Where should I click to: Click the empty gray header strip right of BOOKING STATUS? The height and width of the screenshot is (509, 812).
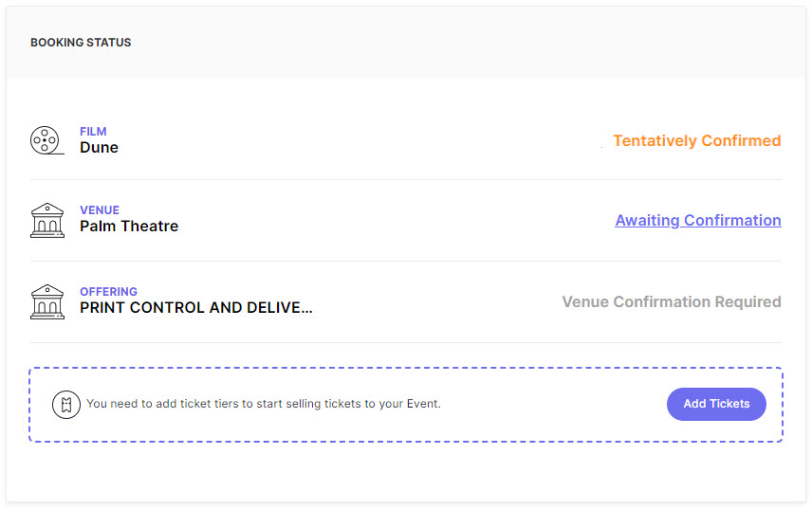474,43
